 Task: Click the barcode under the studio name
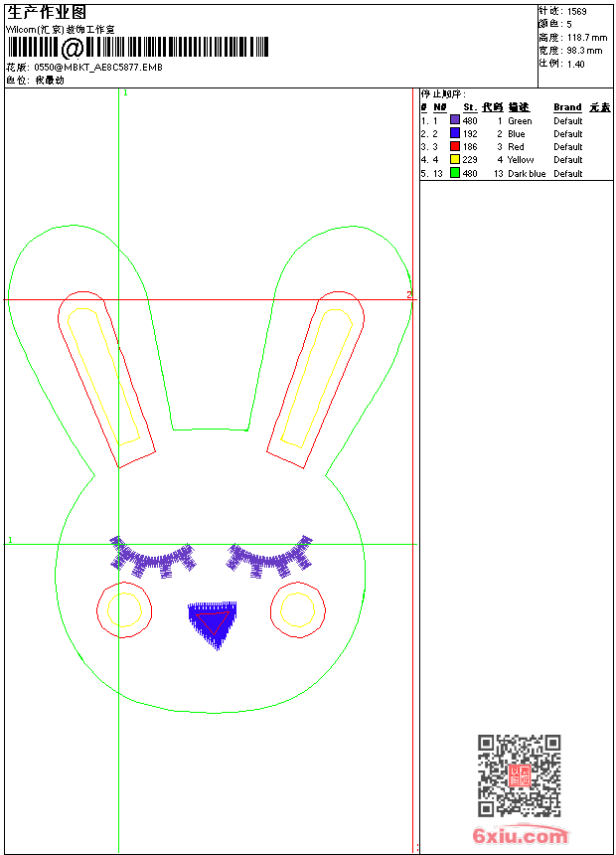138,48
